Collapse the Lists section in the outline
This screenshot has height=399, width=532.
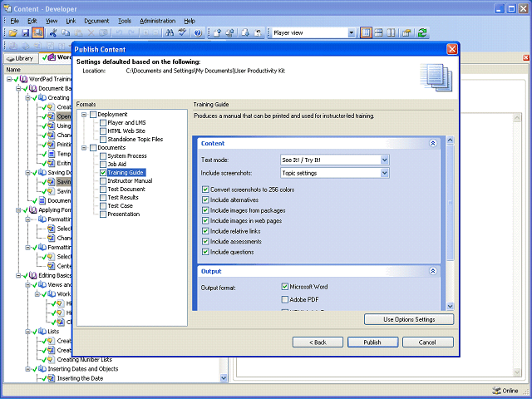(x=28, y=332)
